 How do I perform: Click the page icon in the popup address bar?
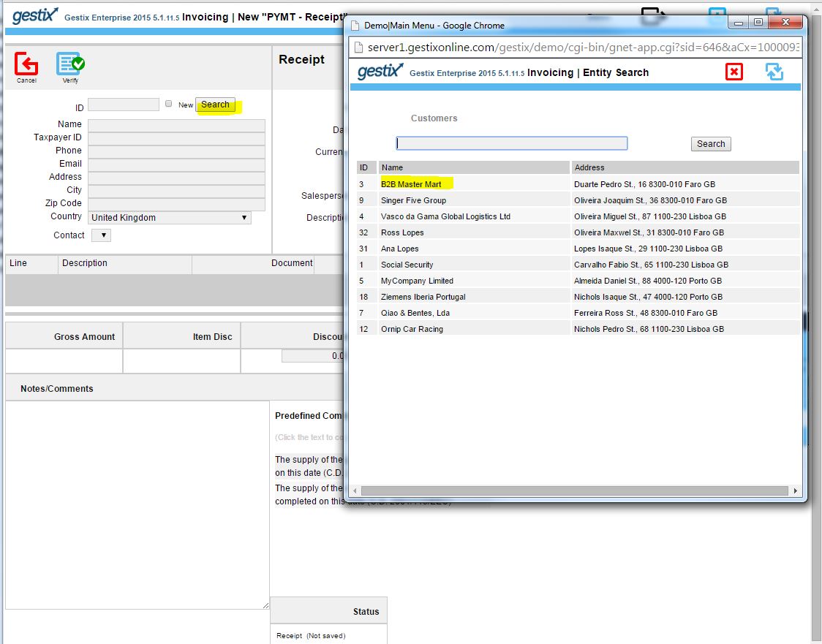tap(359, 48)
